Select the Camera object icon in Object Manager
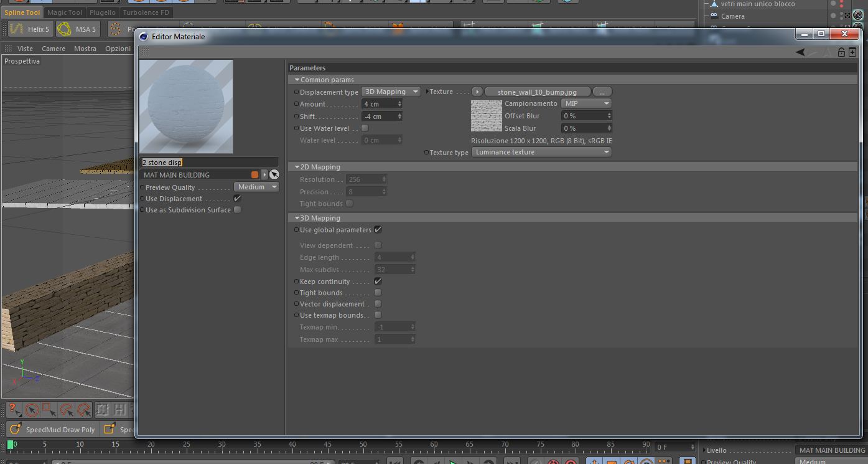 point(714,16)
